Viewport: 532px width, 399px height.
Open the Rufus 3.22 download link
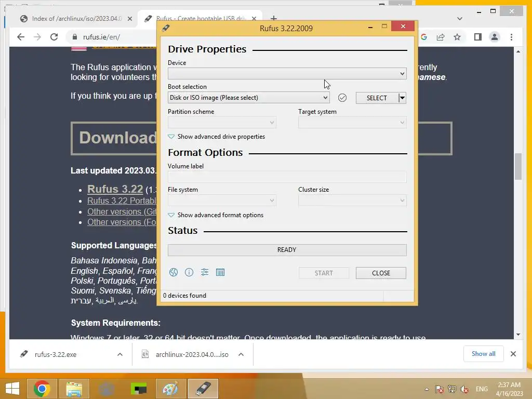click(x=115, y=189)
